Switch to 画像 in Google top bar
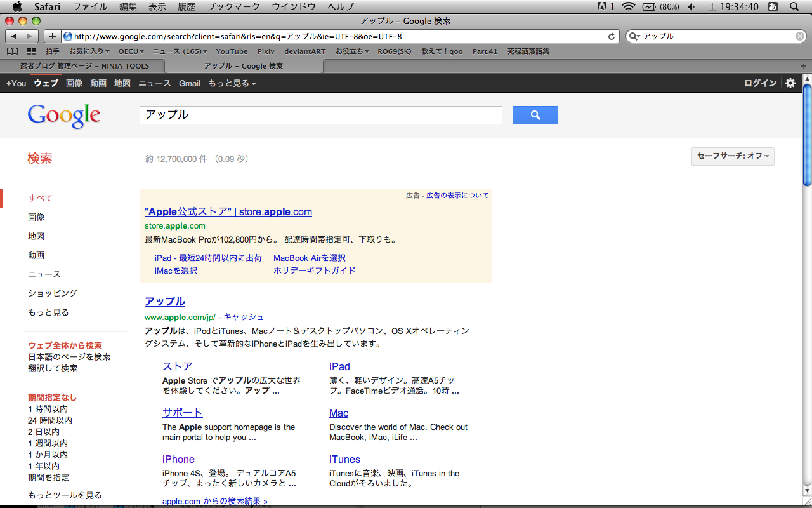The image size is (812, 508). [74, 83]
